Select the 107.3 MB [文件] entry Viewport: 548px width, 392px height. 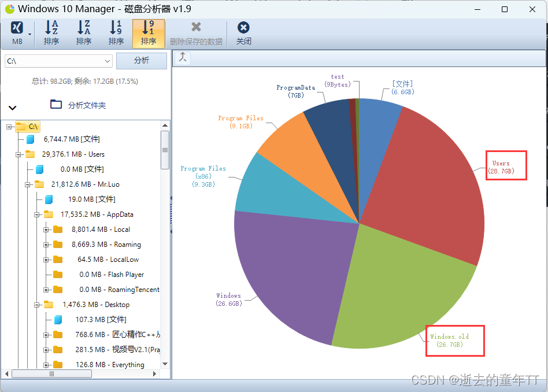[x=101, y=320]
